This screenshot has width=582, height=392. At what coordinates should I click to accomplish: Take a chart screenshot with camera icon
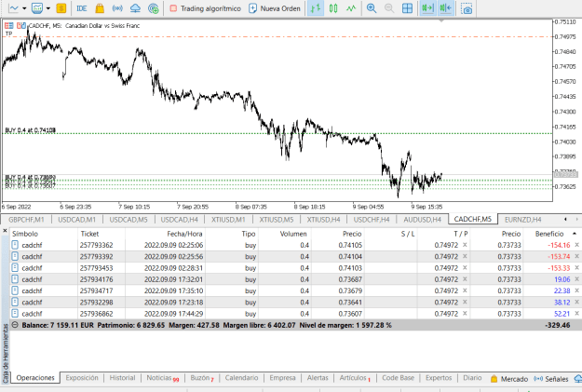[467, 8]
